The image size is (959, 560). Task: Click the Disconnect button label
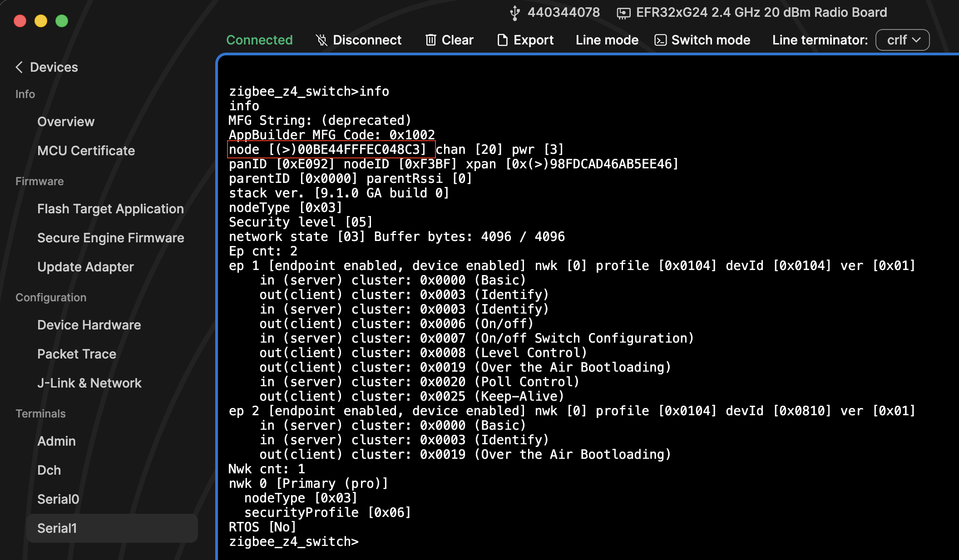click(x=367, y=40)
